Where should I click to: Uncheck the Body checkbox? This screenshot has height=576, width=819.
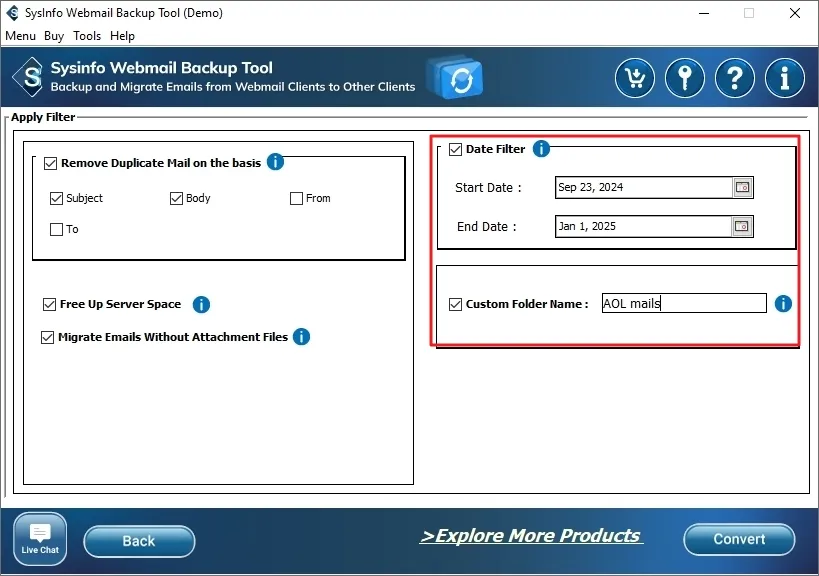coord(176,198)
